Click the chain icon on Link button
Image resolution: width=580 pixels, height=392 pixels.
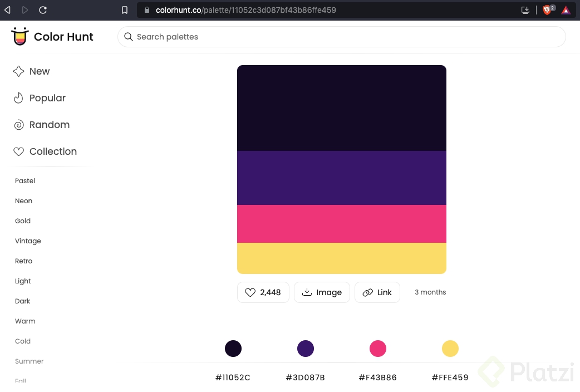(367, 292)
